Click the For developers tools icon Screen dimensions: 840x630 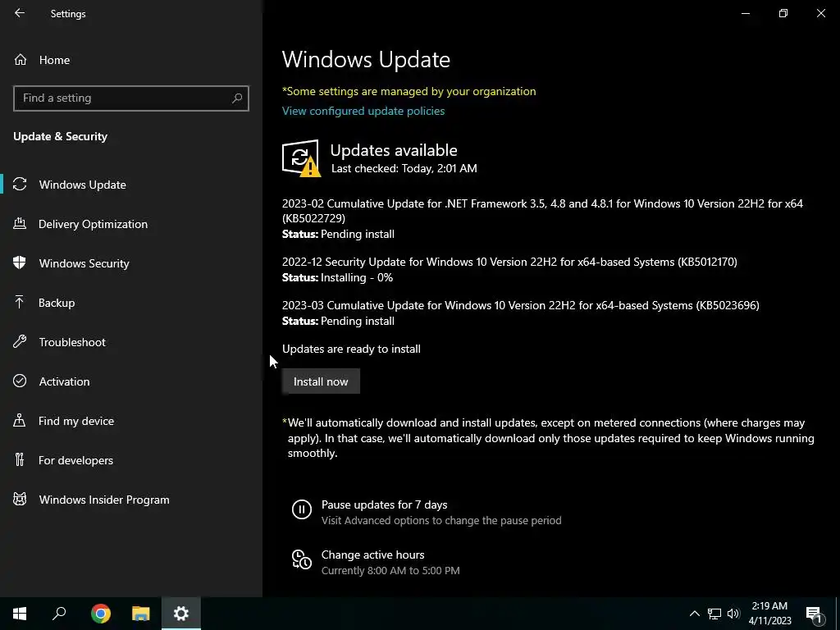(20, 459)
